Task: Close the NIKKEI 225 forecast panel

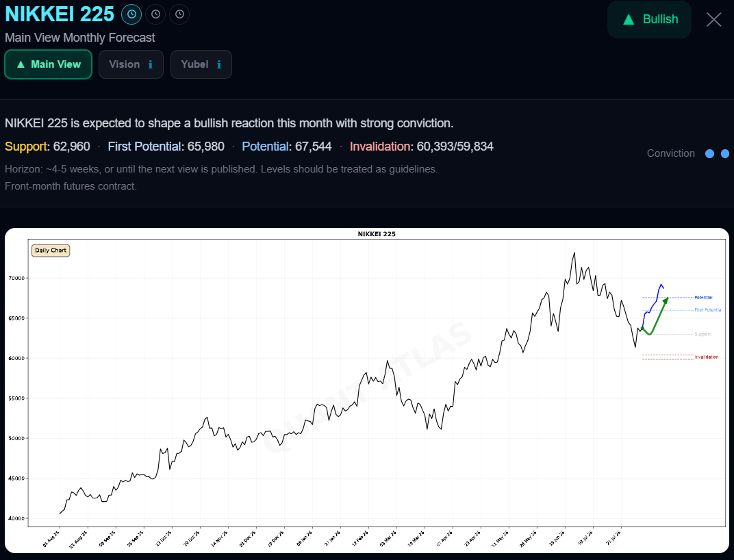Action: 713,19
